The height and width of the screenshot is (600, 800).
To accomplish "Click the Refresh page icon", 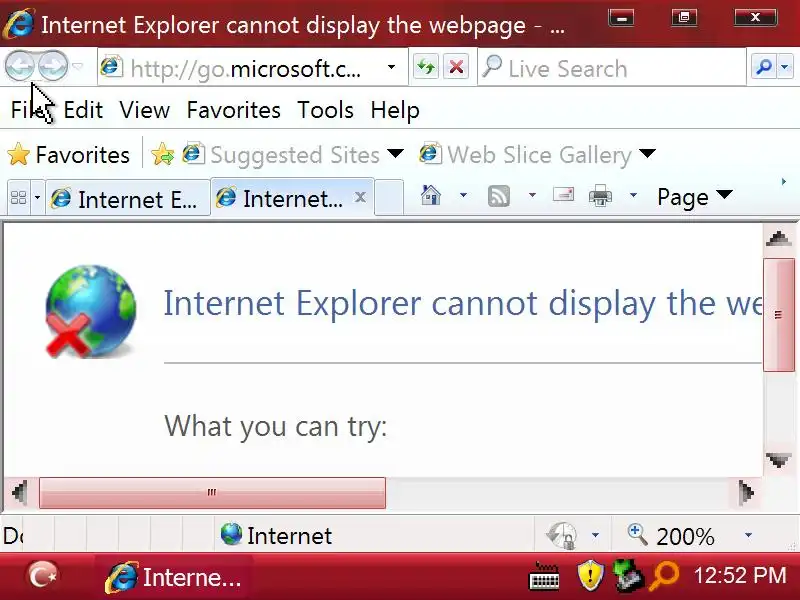I will [x=426, y=67].
